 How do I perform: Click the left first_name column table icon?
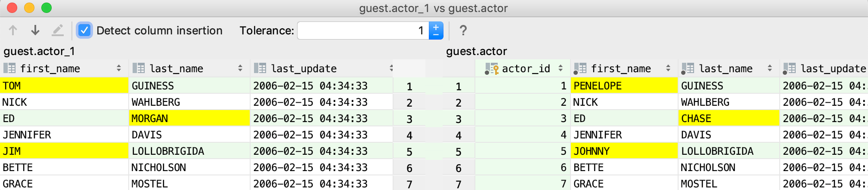point(9,68)
